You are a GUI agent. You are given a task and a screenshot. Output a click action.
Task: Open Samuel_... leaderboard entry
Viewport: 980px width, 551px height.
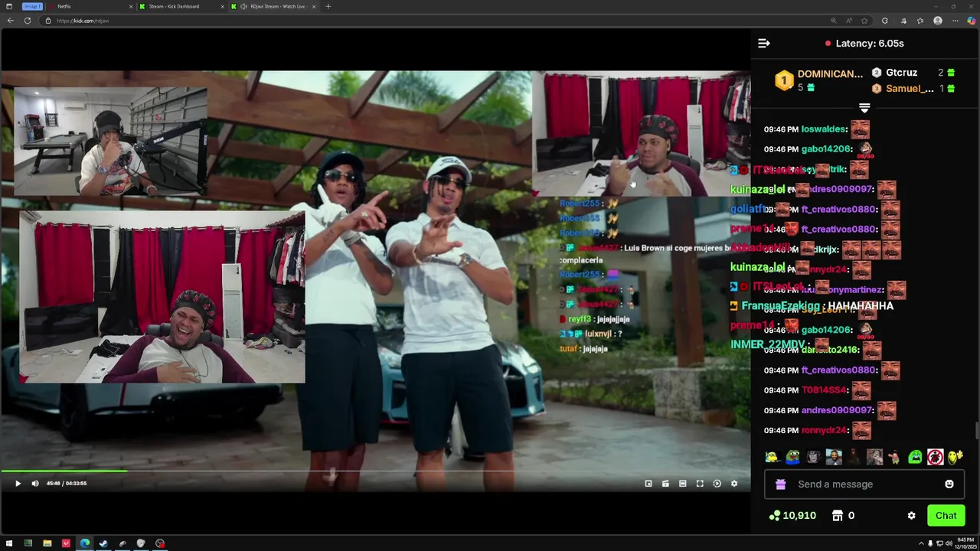[913, 89]
